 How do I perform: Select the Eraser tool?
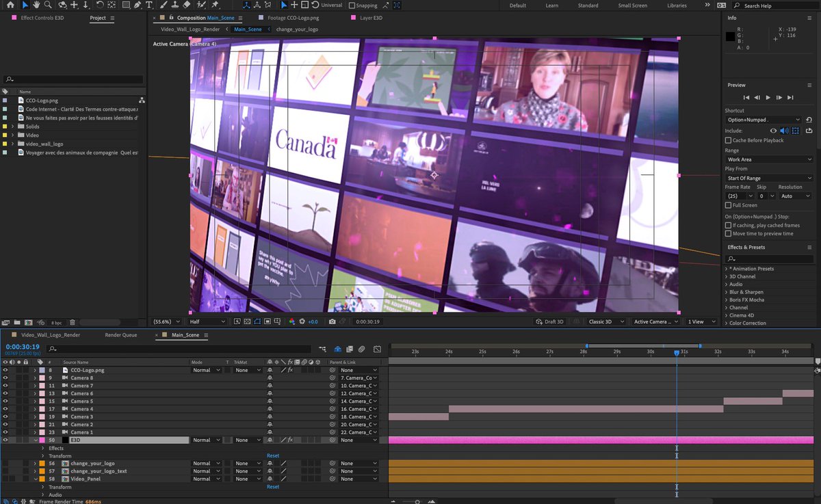(x=187, y=5)
